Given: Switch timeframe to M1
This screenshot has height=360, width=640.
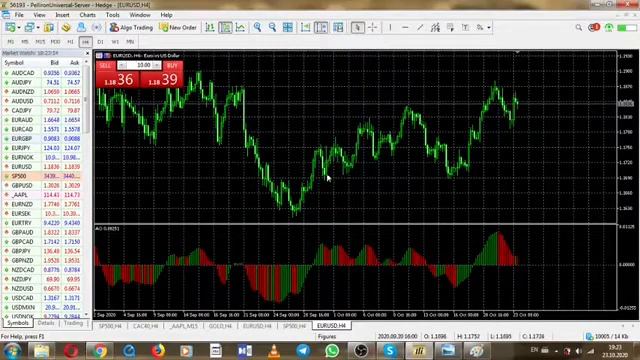Looking at the screenshot, I should point(11,42).
